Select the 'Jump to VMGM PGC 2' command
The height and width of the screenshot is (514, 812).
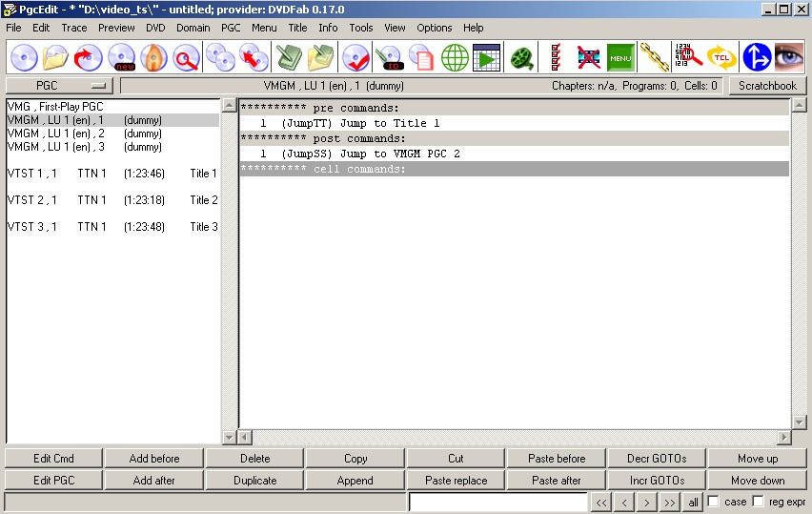pyautogui.click(x=515, y=154)
